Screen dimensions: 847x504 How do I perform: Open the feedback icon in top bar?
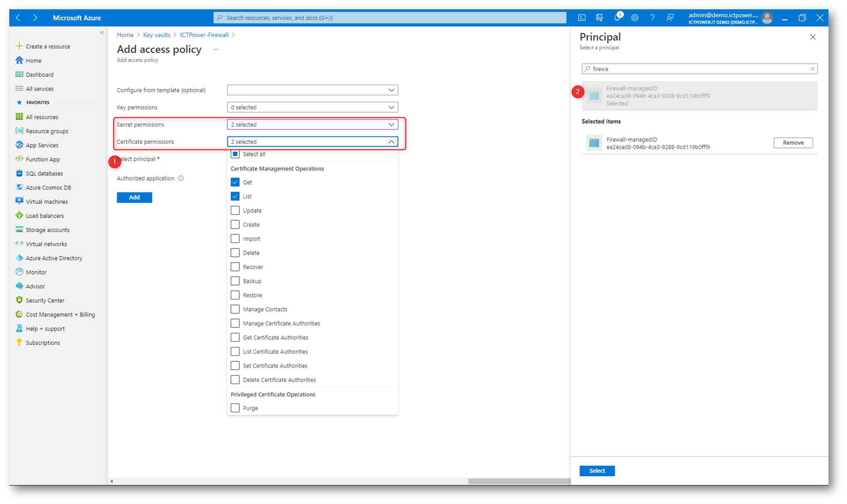(x=670, y=18)
